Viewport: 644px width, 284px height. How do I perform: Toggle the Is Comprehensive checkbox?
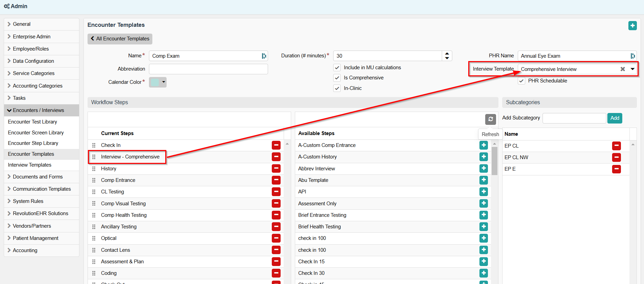coord(337,78)
